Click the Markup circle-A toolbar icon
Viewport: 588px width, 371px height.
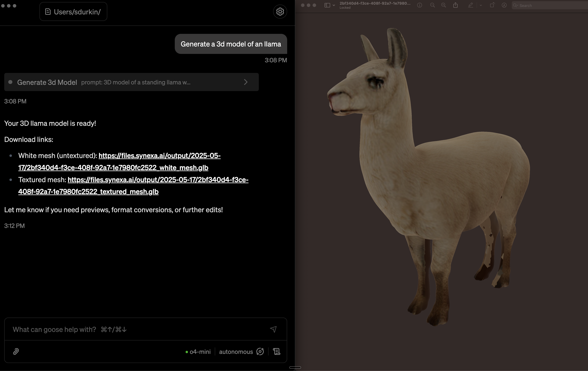504,5
